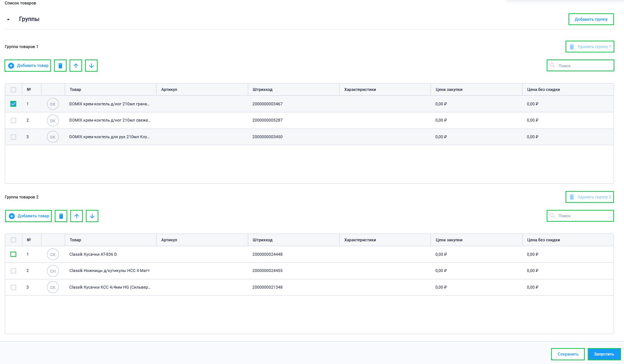The width and height of the screenshot is (624, 364).
Task: Click CH avatar for Classik Ножницы
Action: pyautogui.click(x=53, y=271)
